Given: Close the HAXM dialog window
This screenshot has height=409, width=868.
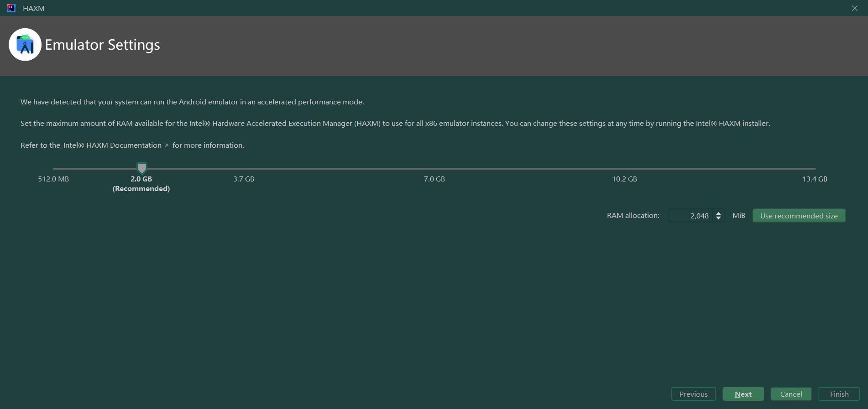Looking at the screenshot, I should click(x=855, y=8).
